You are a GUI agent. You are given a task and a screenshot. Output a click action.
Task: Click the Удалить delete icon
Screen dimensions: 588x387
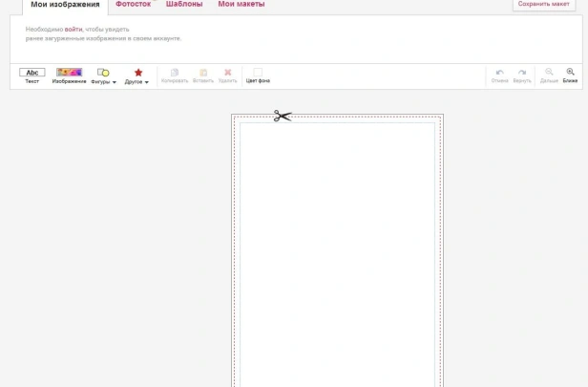click(227, 73)
